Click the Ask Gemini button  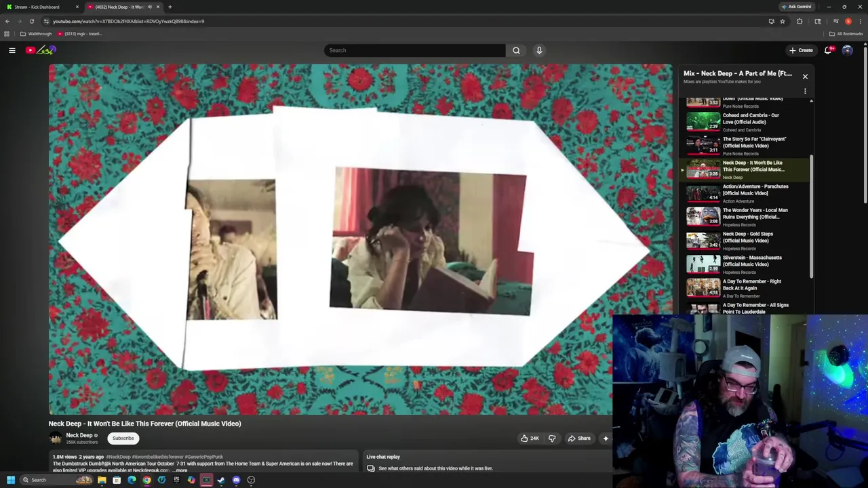click(796, 7)
